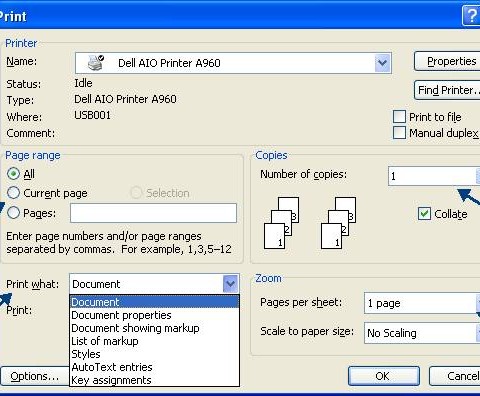The image size is (480, 396).
Task: Choose Styles from the Print what list
Action: [x=154, y=354]
